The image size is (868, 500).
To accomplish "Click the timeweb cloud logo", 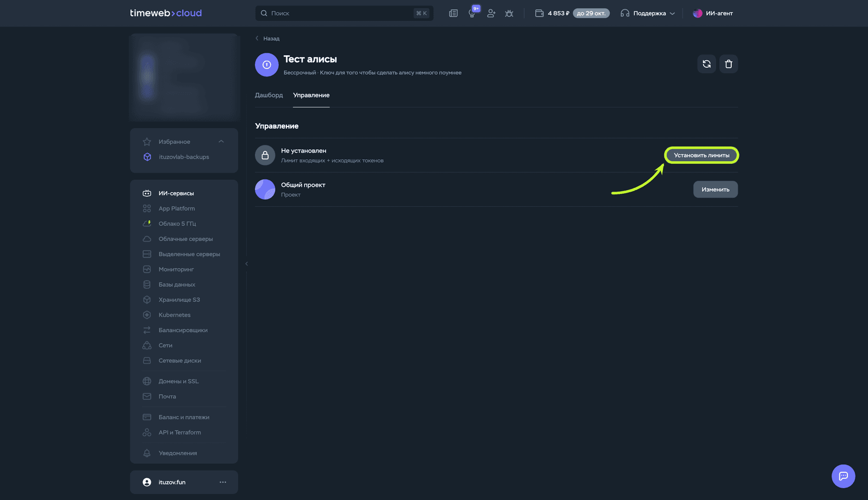I will pyautogui.click(x=165, y=13).
